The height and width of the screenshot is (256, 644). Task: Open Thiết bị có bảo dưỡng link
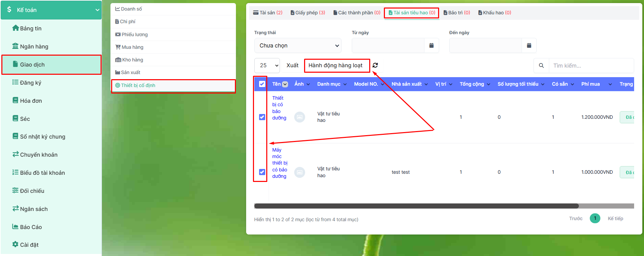pos(279,108)
